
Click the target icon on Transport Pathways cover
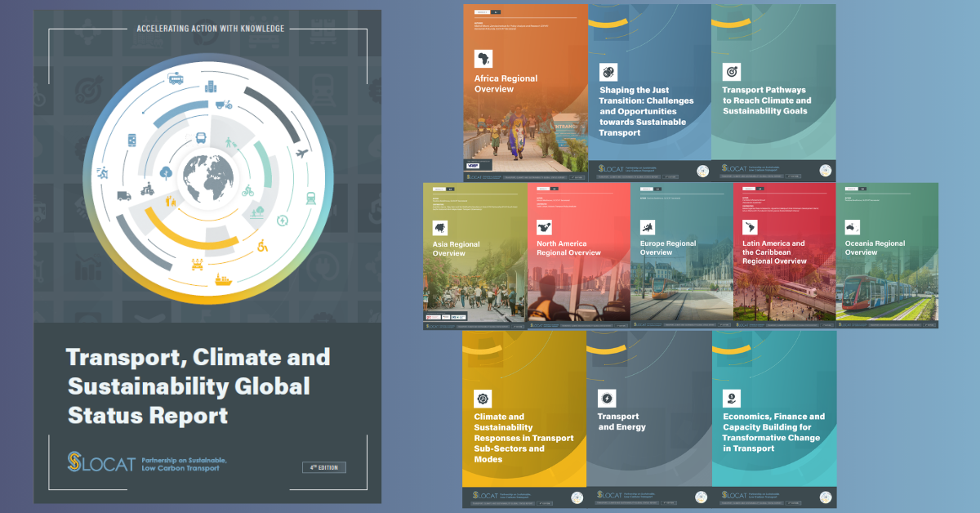pos(732,71)
